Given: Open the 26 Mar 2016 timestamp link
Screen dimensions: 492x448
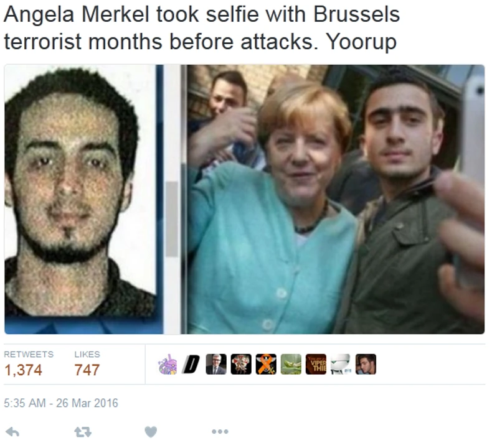Looking at the screenshot, I should pyautogui.click(x=61, y=403).
